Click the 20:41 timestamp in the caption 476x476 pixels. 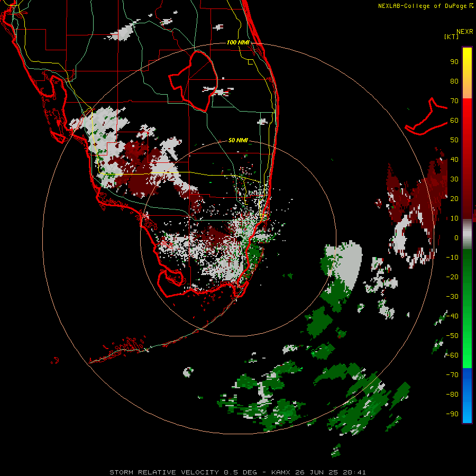[354, 472]
